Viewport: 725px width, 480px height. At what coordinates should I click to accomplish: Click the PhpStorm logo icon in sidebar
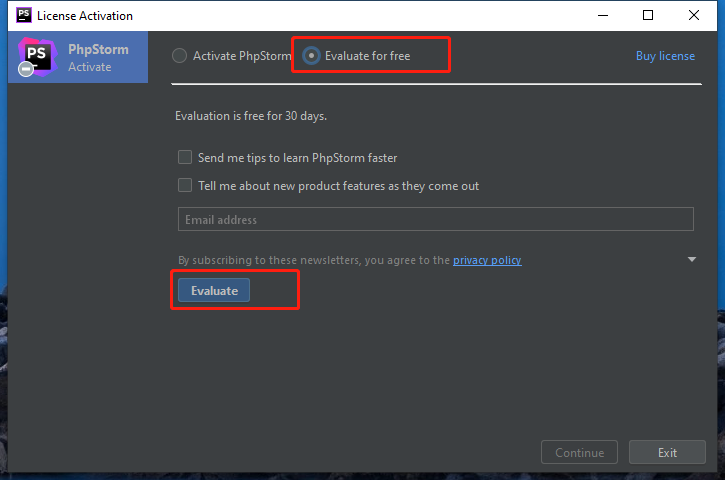pyautogui.click(x=37, y=57)
